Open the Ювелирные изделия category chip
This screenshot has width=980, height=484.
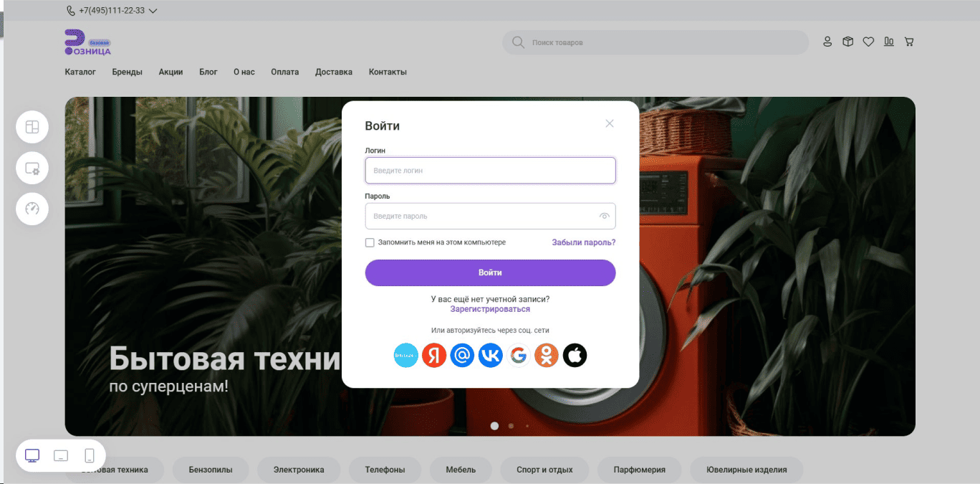[746, 470]
